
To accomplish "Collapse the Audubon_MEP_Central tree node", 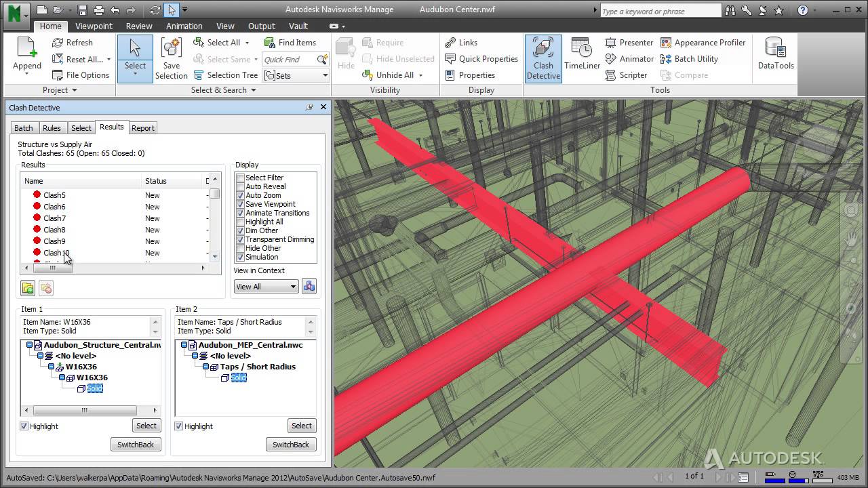I will coord(184,345).
